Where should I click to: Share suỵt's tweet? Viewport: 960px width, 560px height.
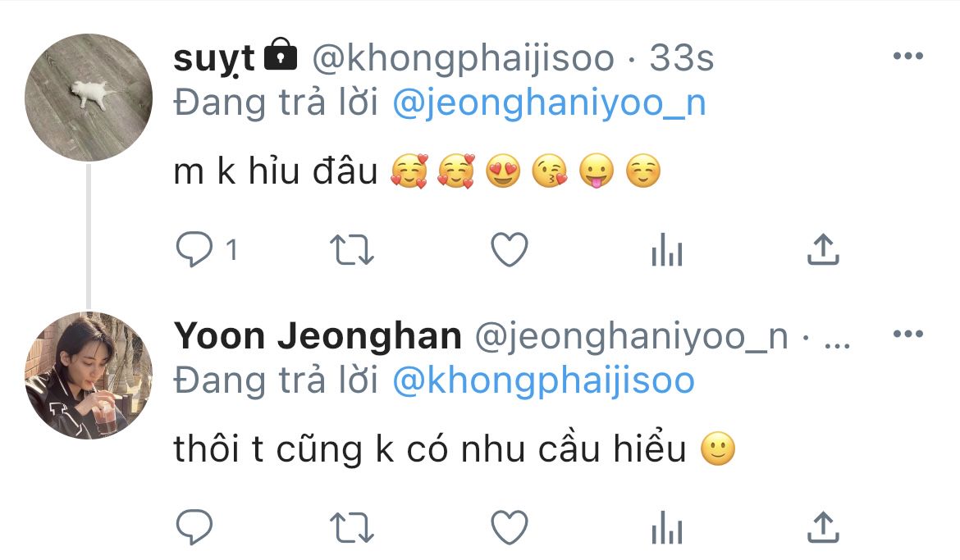823,250
